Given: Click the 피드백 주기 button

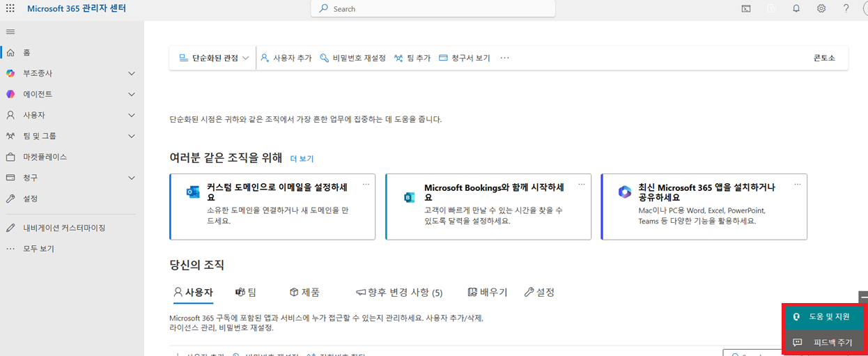Looking at the screenshot, I should (824, 343).
